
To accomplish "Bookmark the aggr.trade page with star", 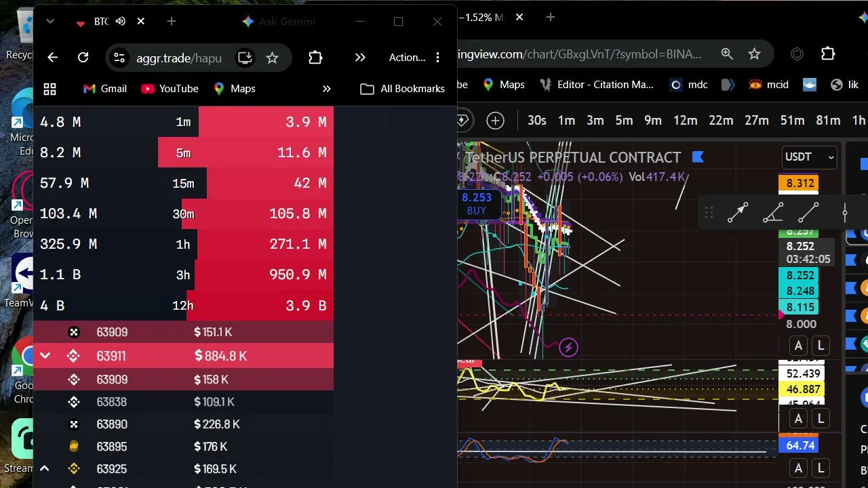I will [272, 58].
